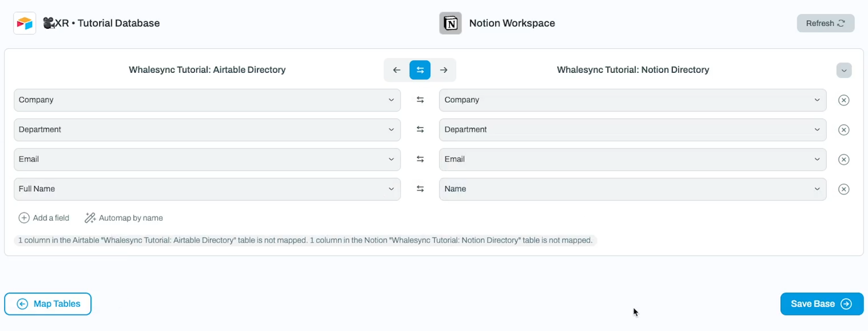Viewport: 868px width, 331px height.
Task: Click the Notion Workspace title
Action: tap(512, 23)
